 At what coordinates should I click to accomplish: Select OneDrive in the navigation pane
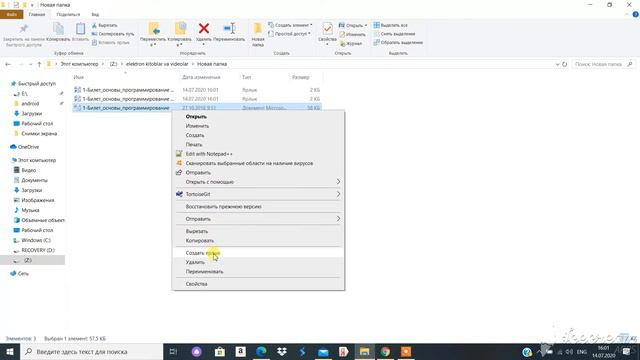[x=28, y=147]
